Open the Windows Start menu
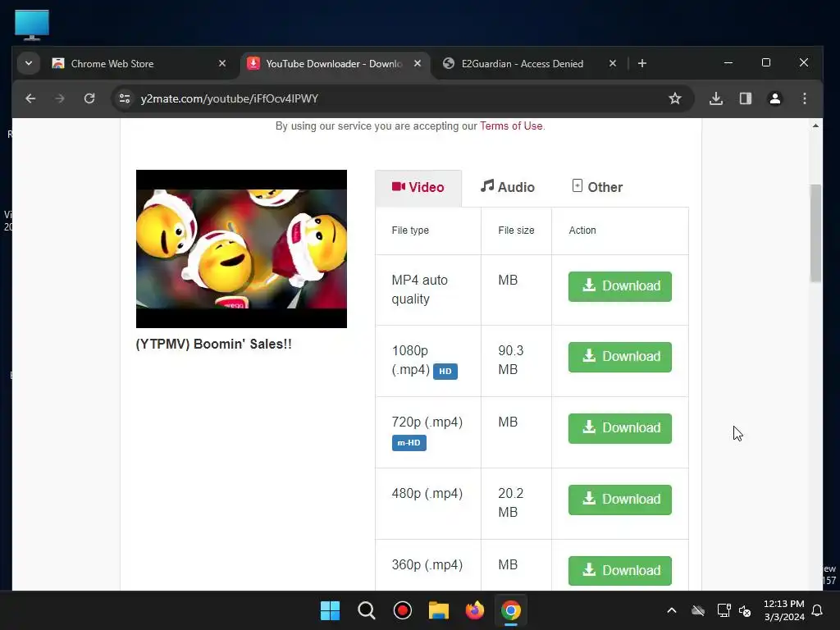840x630 pixels. [x=330, y=610]
